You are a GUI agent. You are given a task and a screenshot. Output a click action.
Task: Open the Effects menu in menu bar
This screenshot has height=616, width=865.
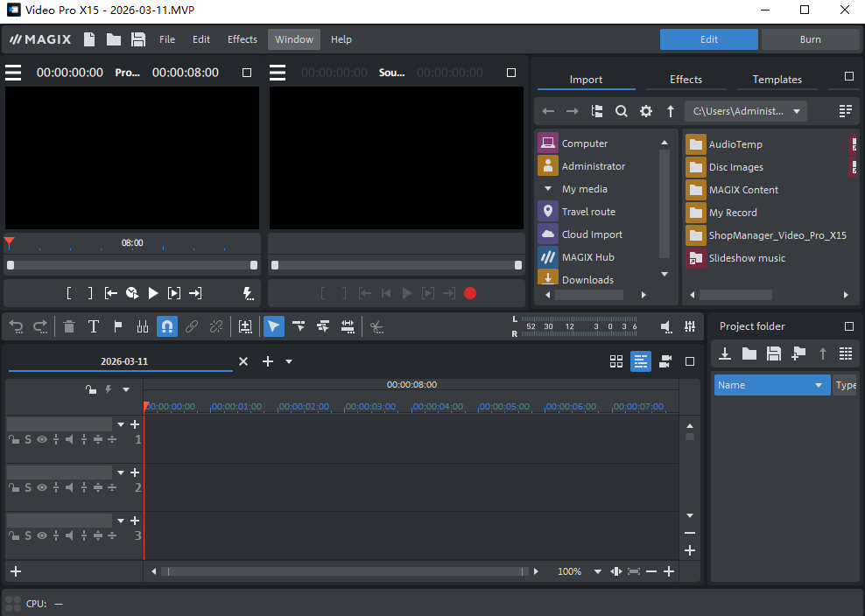click(x=243, y=39)
